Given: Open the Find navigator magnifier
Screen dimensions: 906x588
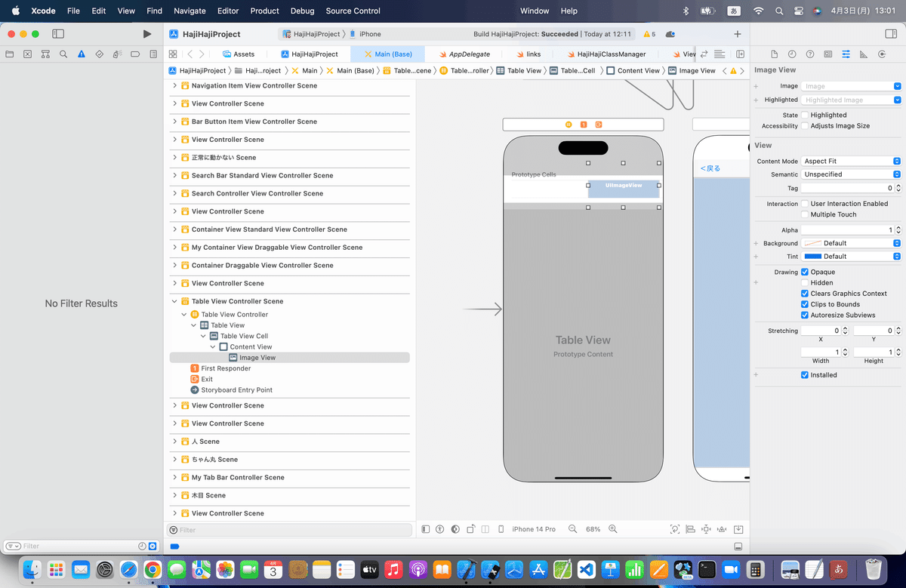Looking at the screenshot, I should 64,54.
